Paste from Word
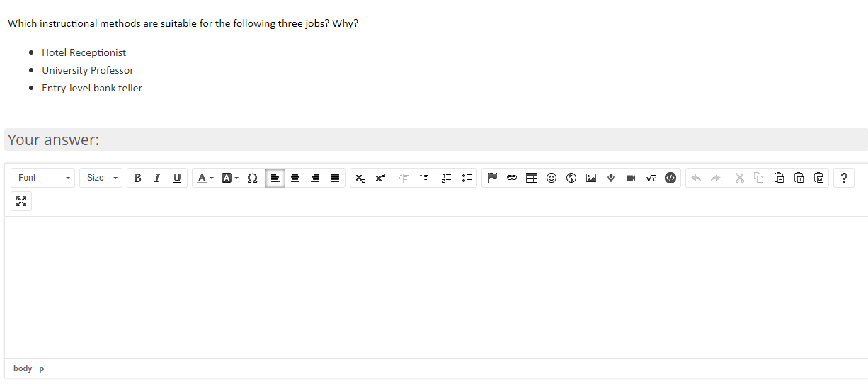 coord(819,178)
